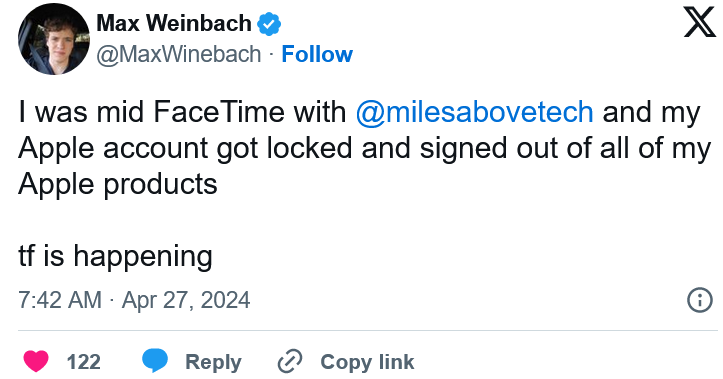Click the Apr 27, 2024 date
The width and height of the screenshot is (723, 379).
click(186, 301)
